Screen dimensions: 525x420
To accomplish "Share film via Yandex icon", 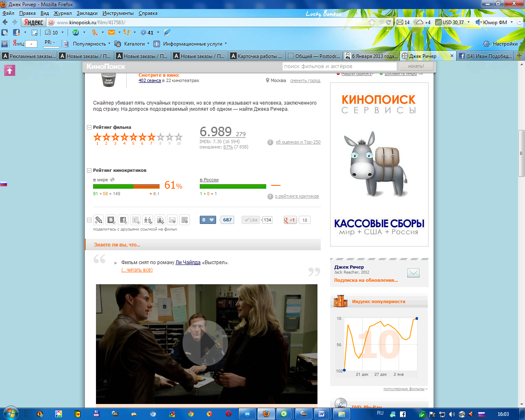I will pyautogui.click(x=160, y=220).
